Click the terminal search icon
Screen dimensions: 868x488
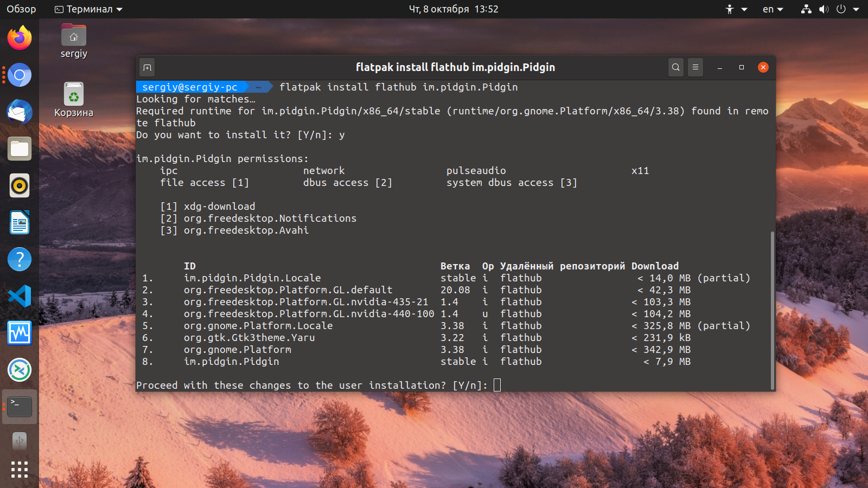(x=675, y=67)
